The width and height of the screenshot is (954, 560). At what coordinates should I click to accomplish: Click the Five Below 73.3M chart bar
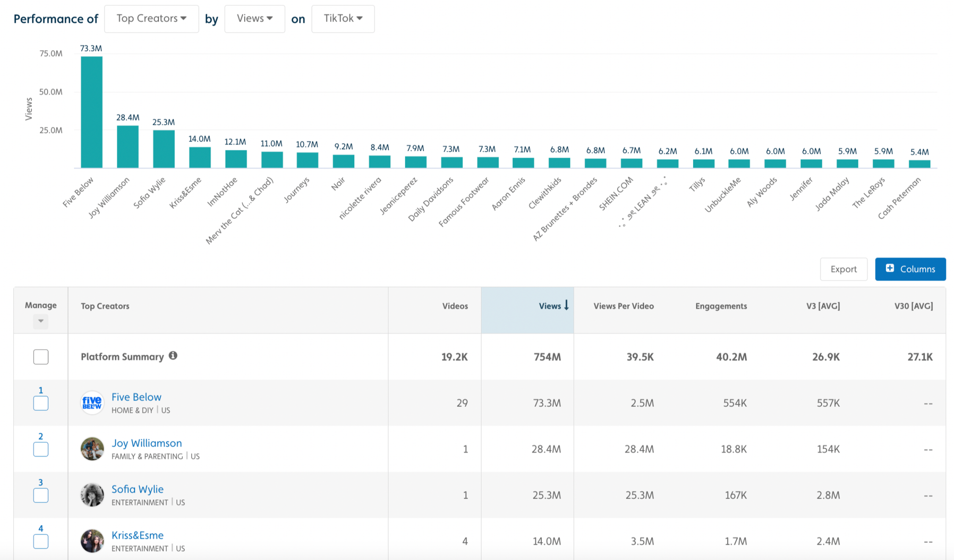pos(92,112)
